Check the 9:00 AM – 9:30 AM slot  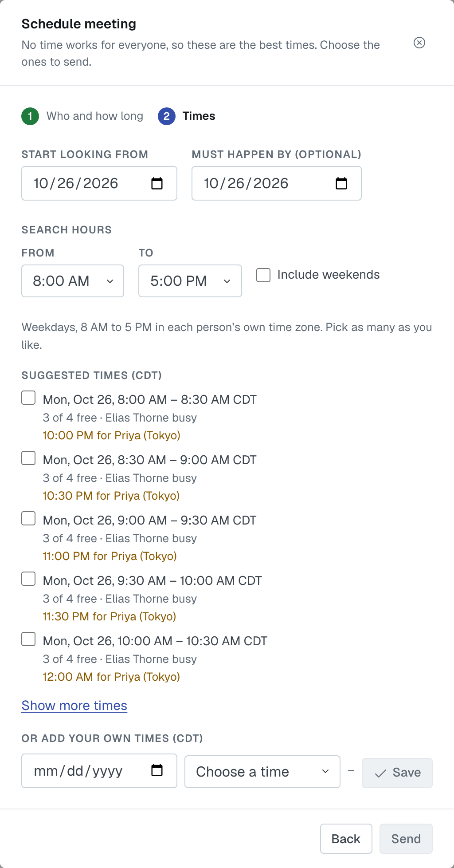point(28,518)
